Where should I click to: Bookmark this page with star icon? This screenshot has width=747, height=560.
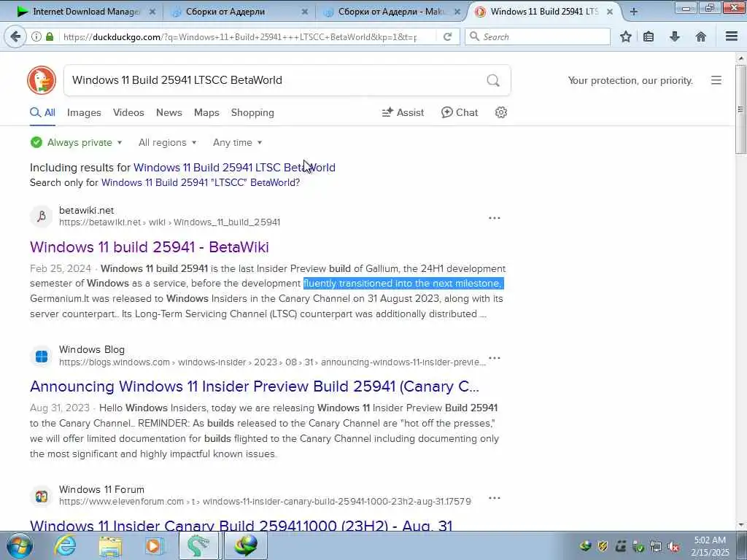coord(625,36)
